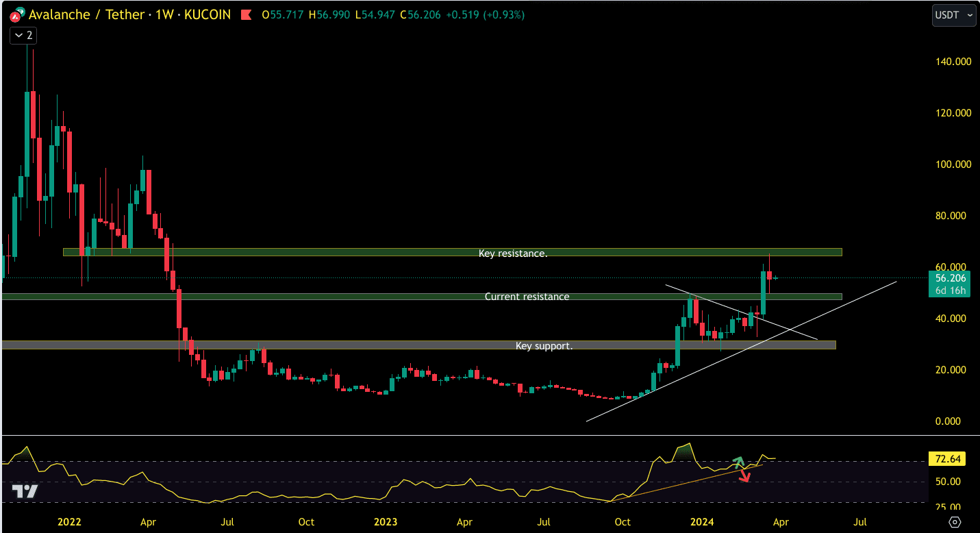Image resolution: width=980 pixels, height=533 pixels.
Task: Click the Apr label following 2024
Action: click(x=781, y=522)
